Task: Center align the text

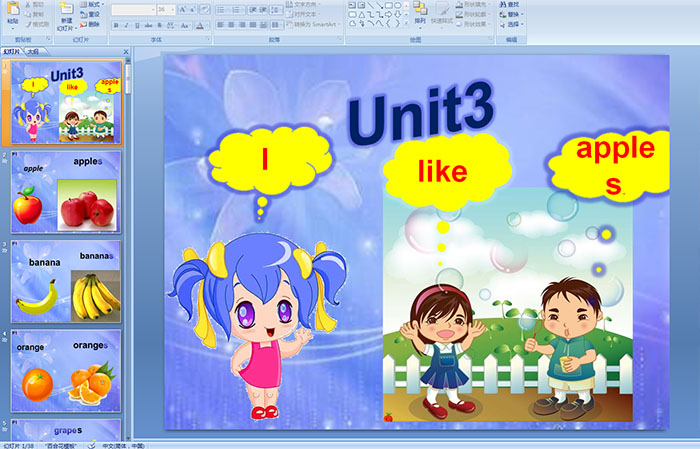Action: pyautogui.click(x=231, y=25)
